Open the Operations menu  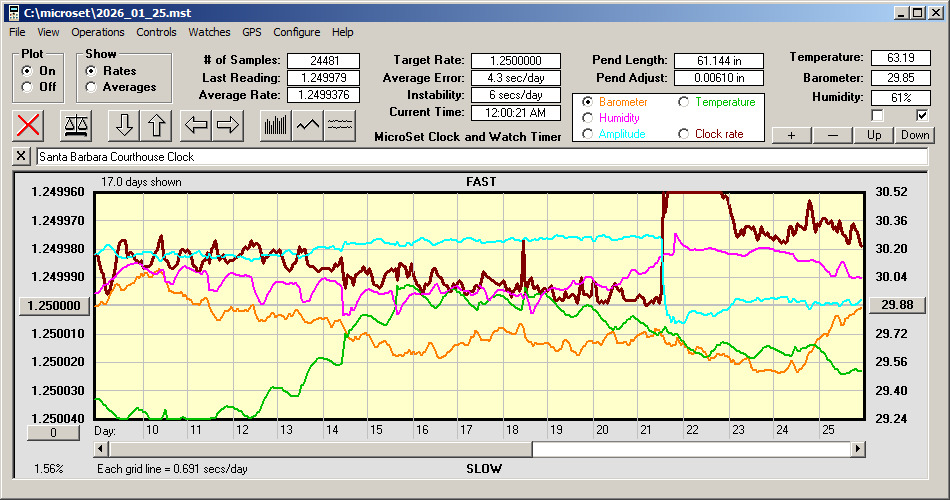(x=98, y=32)
